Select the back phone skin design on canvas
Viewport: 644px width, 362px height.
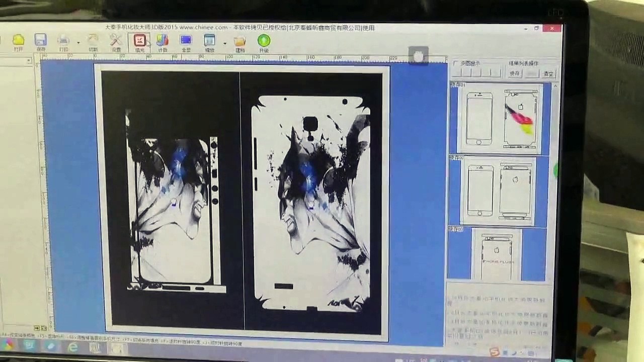(312, 204)
